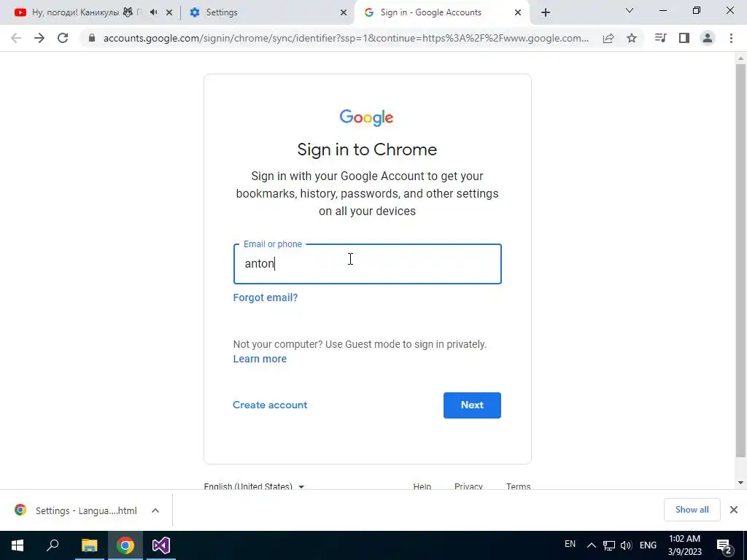
Task: Expand options for downloaded Settings html file
Action: [155, 510]
